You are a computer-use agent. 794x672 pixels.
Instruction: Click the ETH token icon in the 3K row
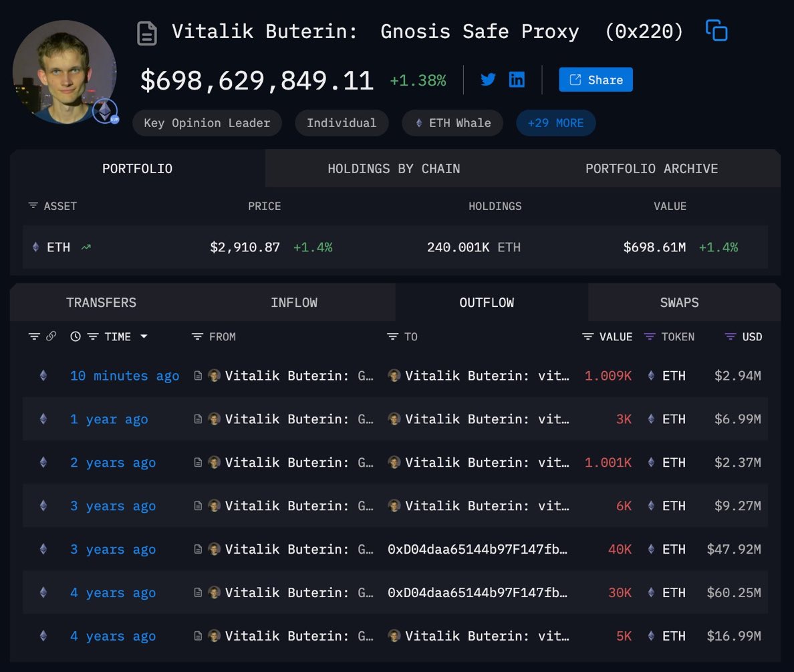click(651, 419)
